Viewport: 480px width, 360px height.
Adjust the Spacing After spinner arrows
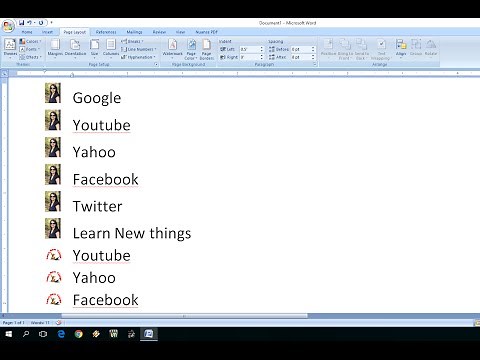pyautogui.click(x=313, y=57)
